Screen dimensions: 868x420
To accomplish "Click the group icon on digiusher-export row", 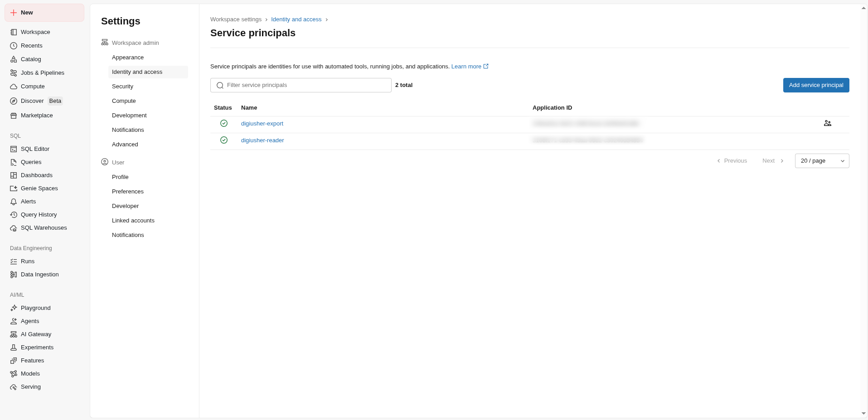I will click(x=828, y=123).
